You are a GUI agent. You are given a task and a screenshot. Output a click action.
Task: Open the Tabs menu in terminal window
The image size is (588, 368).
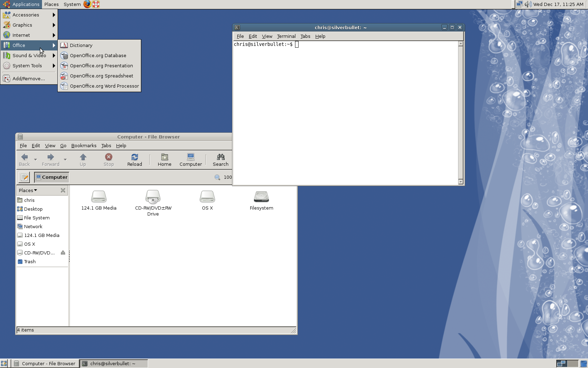pyautogui.click(x=305, y=36)
